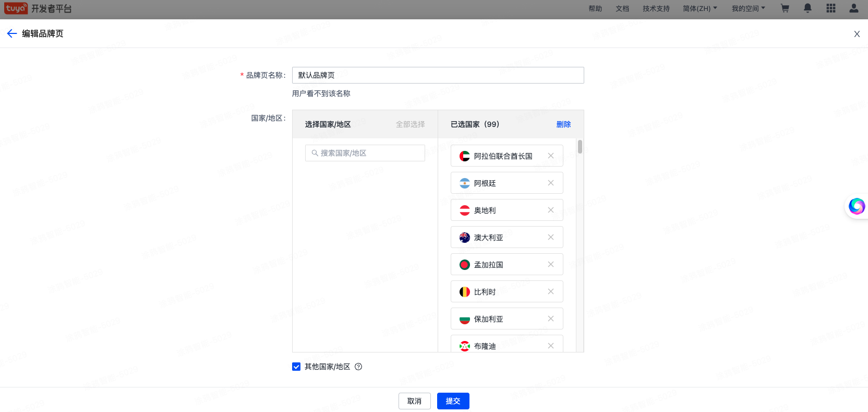Open 技术支持 in the header
Image resolution: width=868 pixels, height=412 pixels.
[656, 8]
